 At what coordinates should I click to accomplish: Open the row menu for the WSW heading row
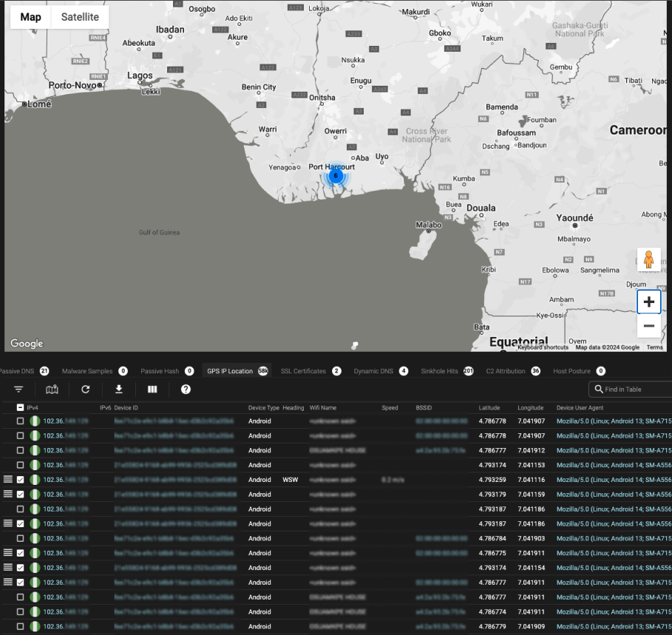[x=8, y=480]
